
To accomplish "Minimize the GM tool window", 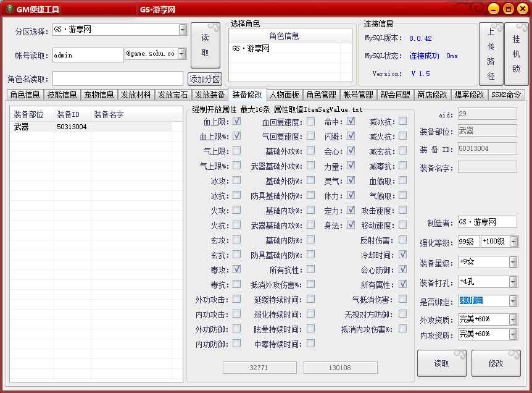I will pos(494,9).
